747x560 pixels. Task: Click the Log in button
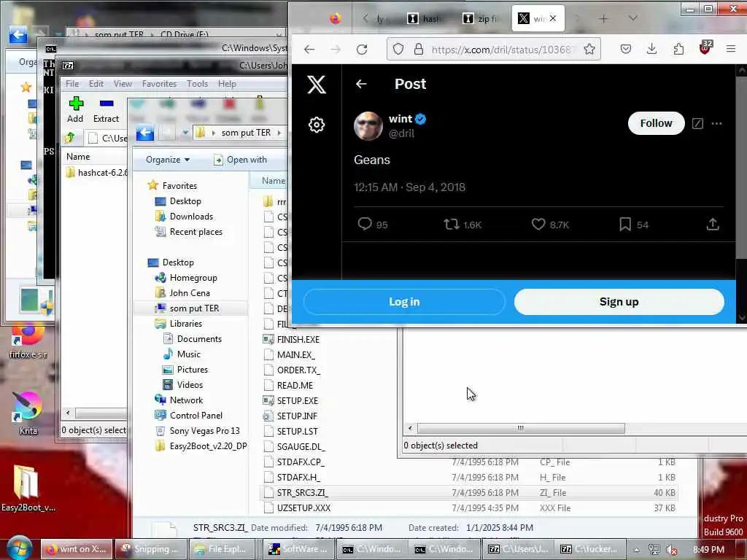pos(404,301)
